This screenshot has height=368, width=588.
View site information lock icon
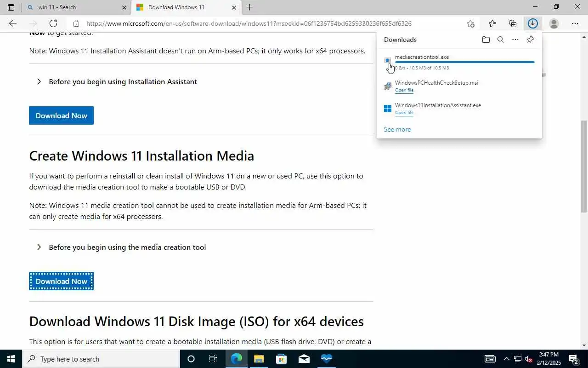point(76,23)
